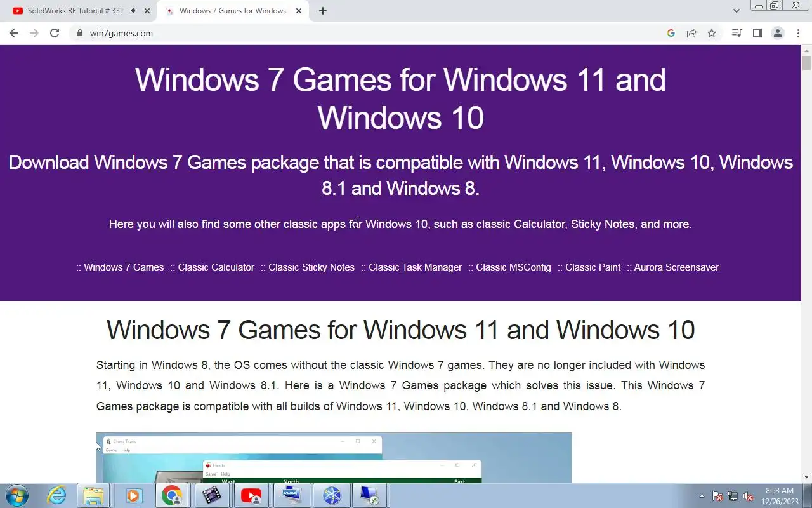Image resolution: width=812 pixels, height=508 pixels.
Task: Open Windows Explorer from the taskbar
Action: 93,495
